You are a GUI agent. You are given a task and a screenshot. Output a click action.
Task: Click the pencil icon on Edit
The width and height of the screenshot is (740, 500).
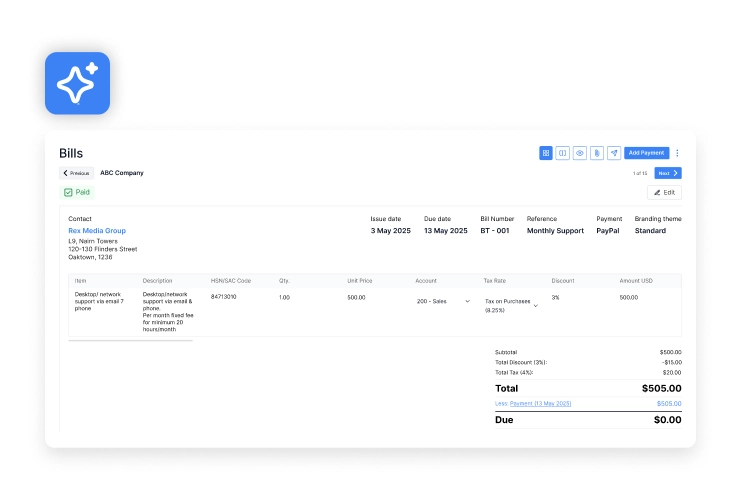coord(658,192)
